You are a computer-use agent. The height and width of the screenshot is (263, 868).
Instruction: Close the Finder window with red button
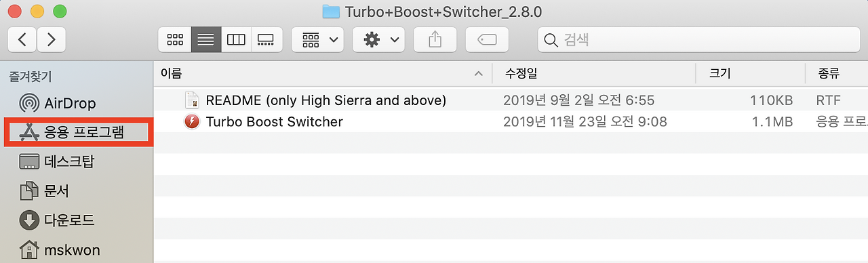click(14, 11)
